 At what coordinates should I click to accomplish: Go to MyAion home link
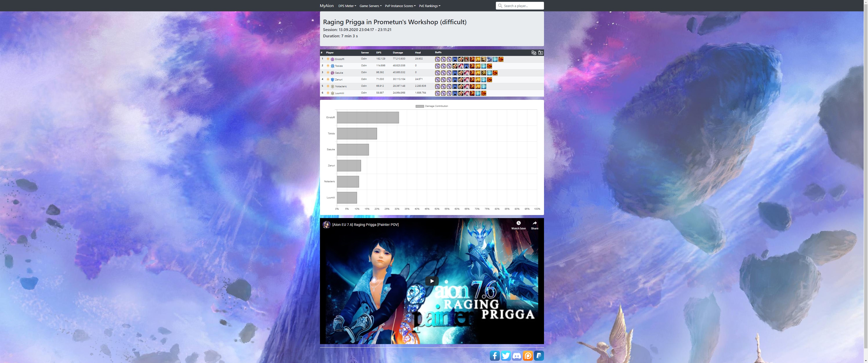coord(327,6)
